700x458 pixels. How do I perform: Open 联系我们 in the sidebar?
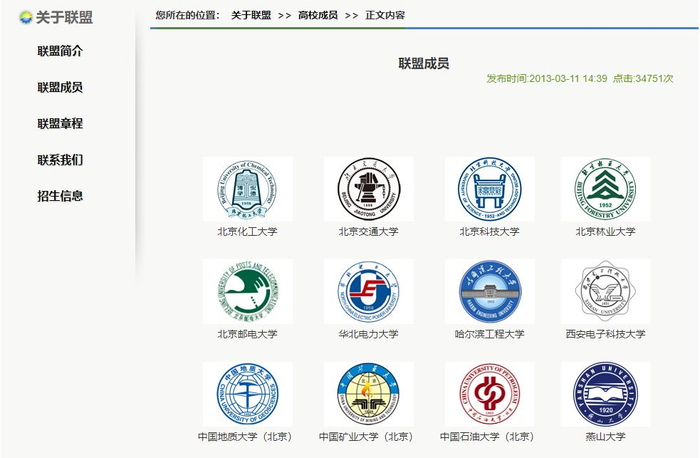coord(60,160)
